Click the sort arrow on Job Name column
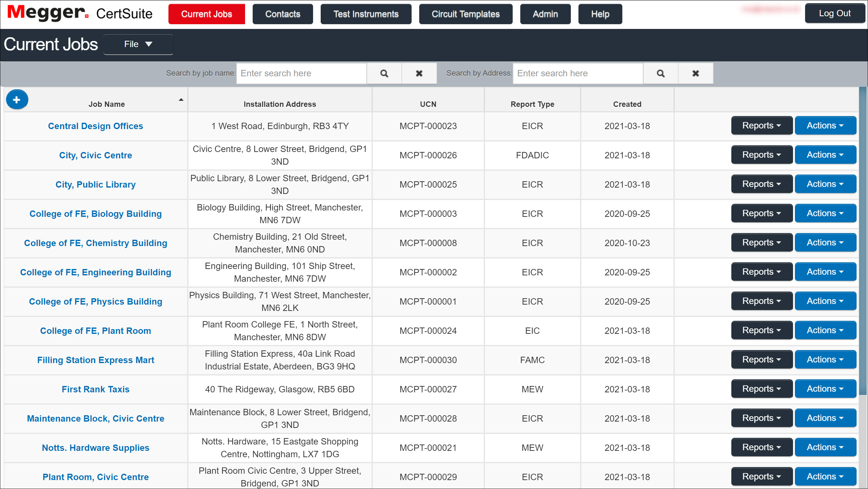This screenshot has width=868, height=489. pyautogui.click(x=181, y=100)
